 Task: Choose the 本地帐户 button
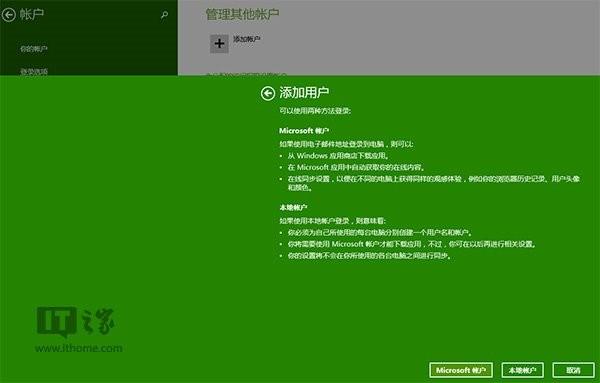(522, 370)
